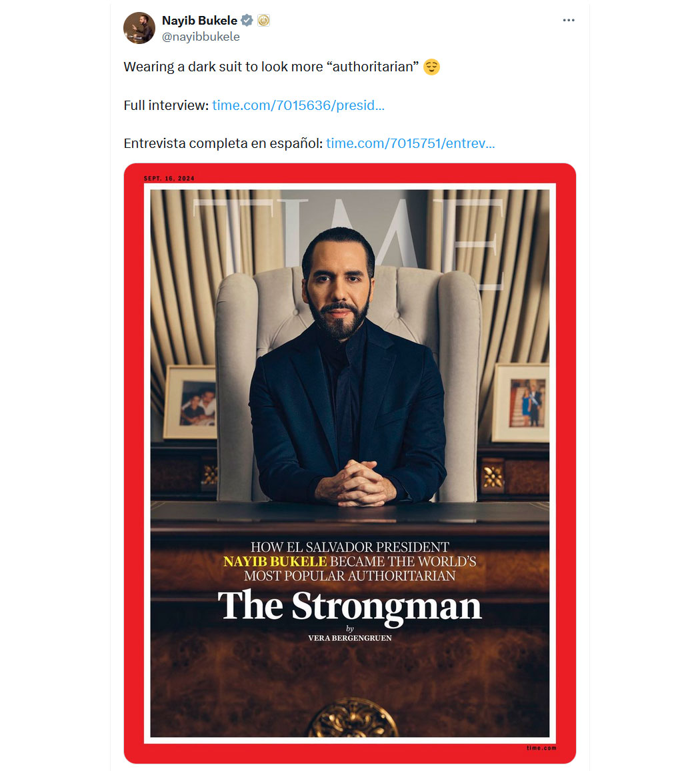Click the TIME logo on cover
Screen dimensions: 700x771
click(349, 237)
